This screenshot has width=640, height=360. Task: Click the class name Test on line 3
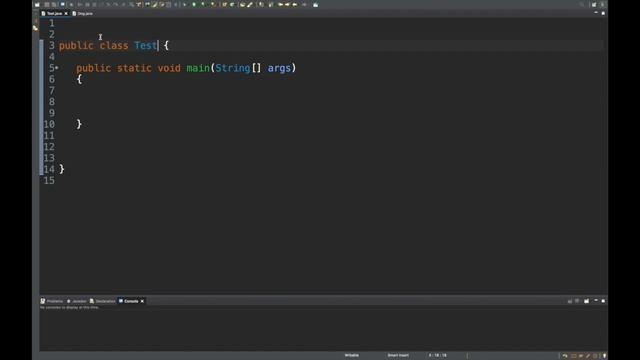coord(146,46)
